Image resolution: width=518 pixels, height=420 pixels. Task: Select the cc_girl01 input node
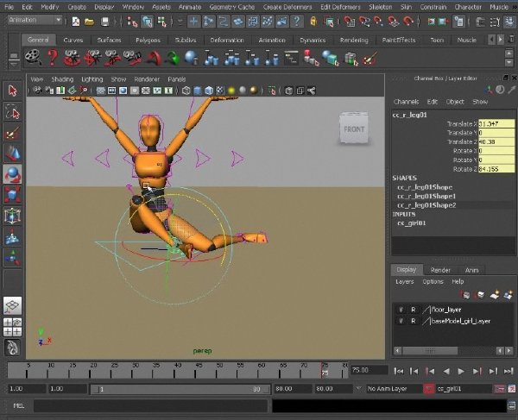412,223
